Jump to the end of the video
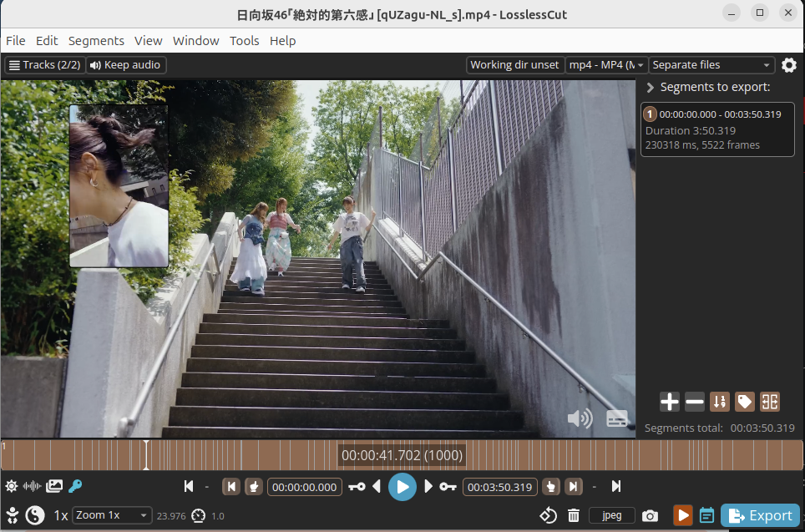 point(616,486)
